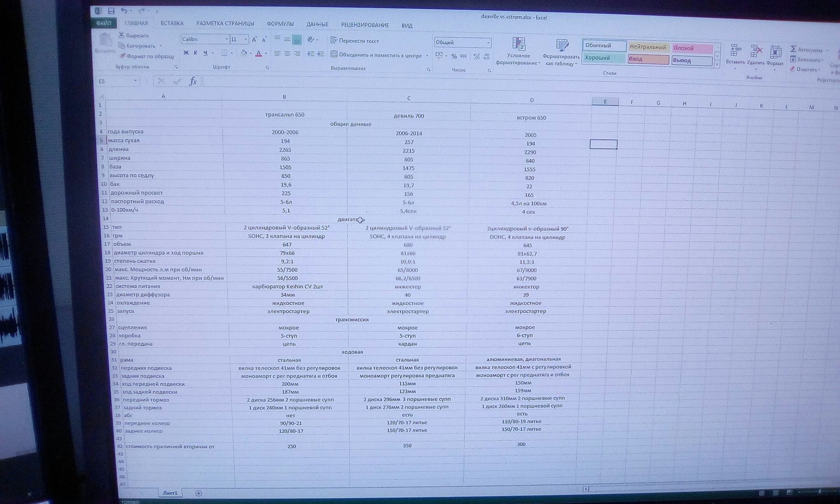Apply the Ввод cell style

pos(648,59)
